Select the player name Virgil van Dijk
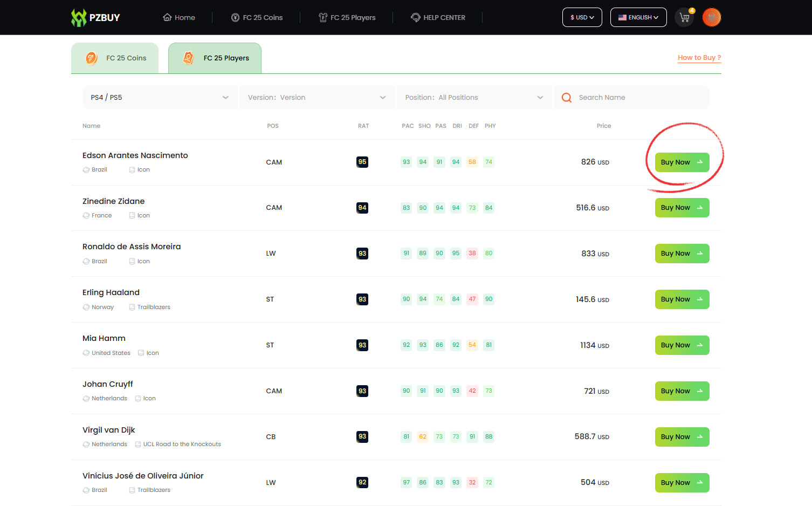The image size is (812, 506). pyautogui.click(x=109, y=430)
